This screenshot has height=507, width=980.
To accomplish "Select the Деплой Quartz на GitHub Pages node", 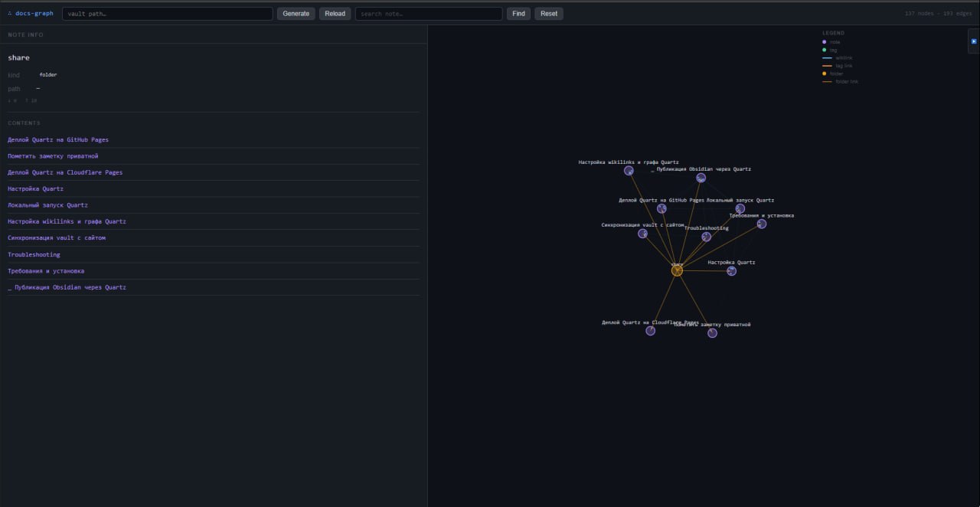I will click(661, 208).
